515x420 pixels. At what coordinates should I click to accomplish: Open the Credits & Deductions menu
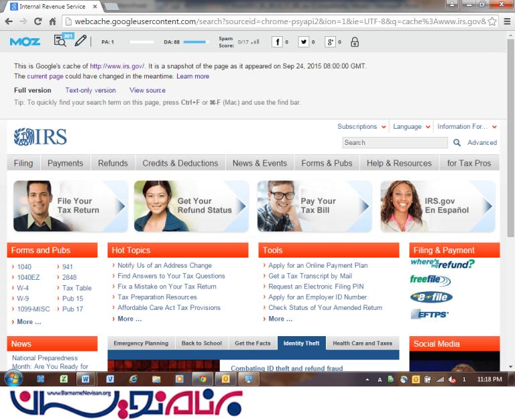point(180,163)
